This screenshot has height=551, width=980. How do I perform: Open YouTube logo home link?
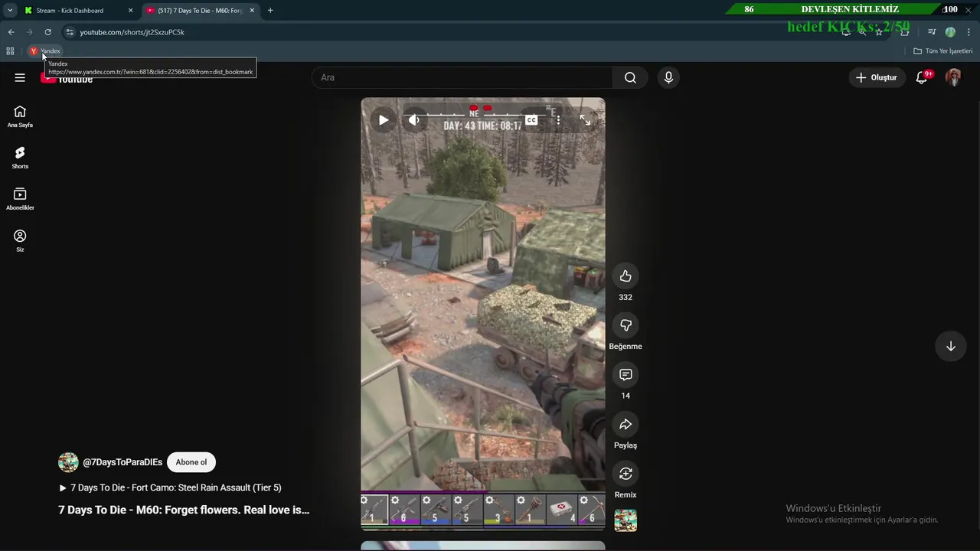coord(67,77)
